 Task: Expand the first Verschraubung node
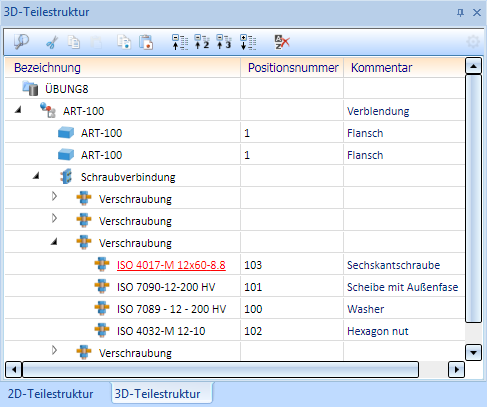(54, 196)
